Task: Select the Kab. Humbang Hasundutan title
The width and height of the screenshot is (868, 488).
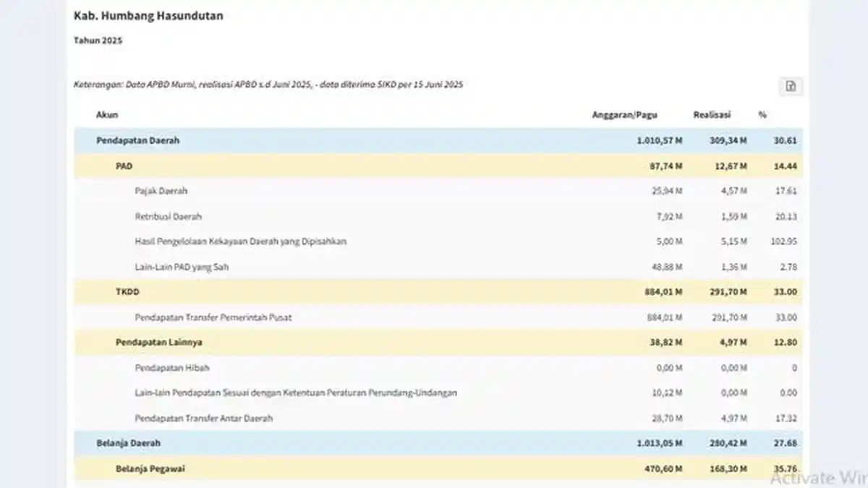Action: 148,16
